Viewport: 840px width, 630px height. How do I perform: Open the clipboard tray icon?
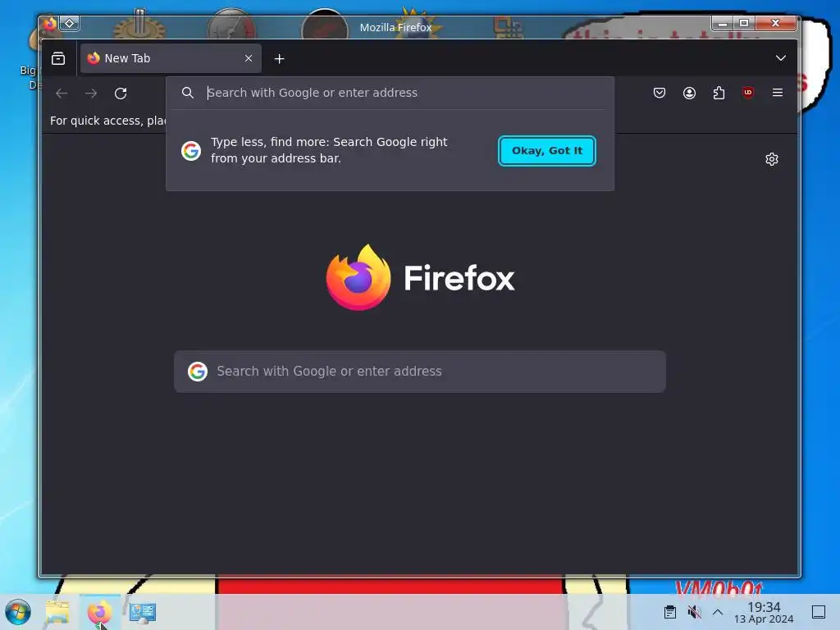pos(669,612)
